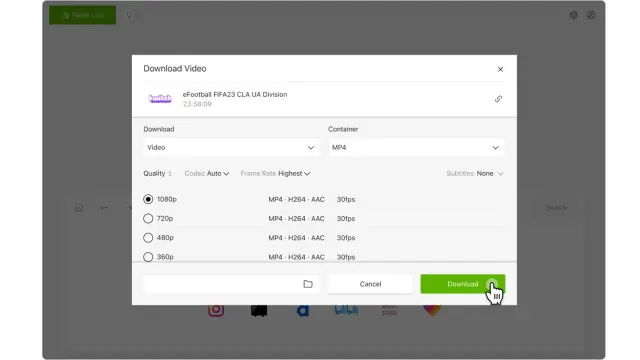Image resolution: width=640 pixels, height=360 pixels.
Task: Open the settings gear icon
Action: coord(573,15)
